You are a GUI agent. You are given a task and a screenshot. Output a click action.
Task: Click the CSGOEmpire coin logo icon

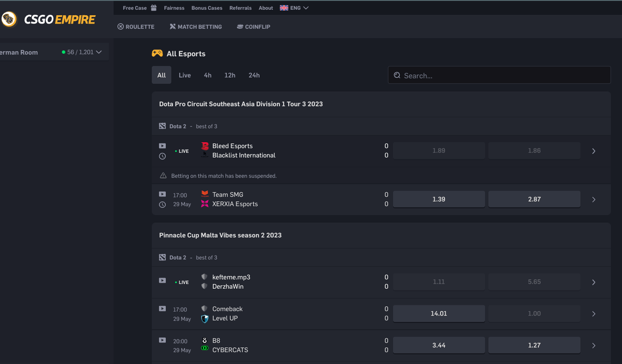9,19
